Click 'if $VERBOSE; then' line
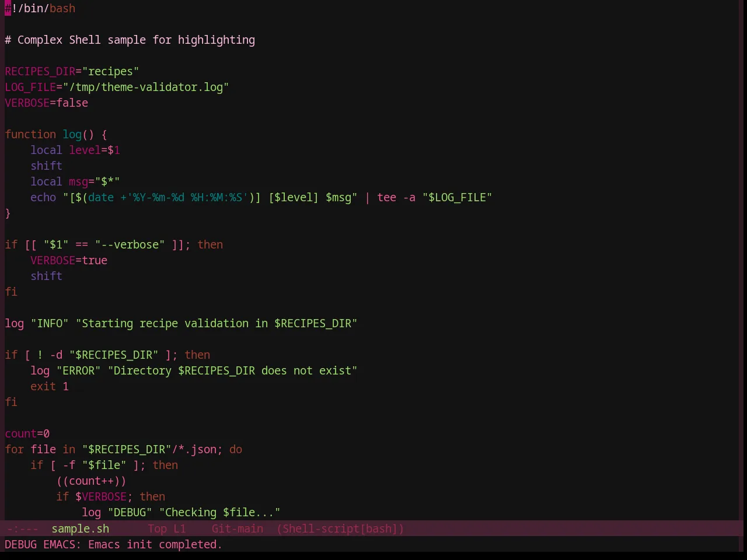Image resolution: width=747 pixels, height=560 pixels. (x=110, y=496)
